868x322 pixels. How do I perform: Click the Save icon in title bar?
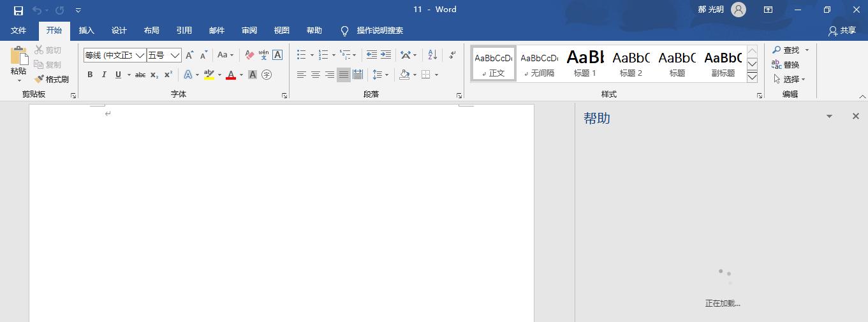[18, 10]
